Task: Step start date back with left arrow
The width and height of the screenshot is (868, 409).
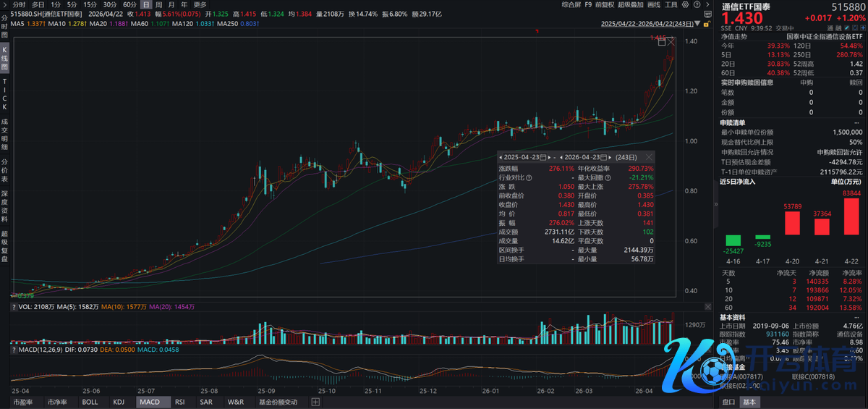Action: [500, 157]
